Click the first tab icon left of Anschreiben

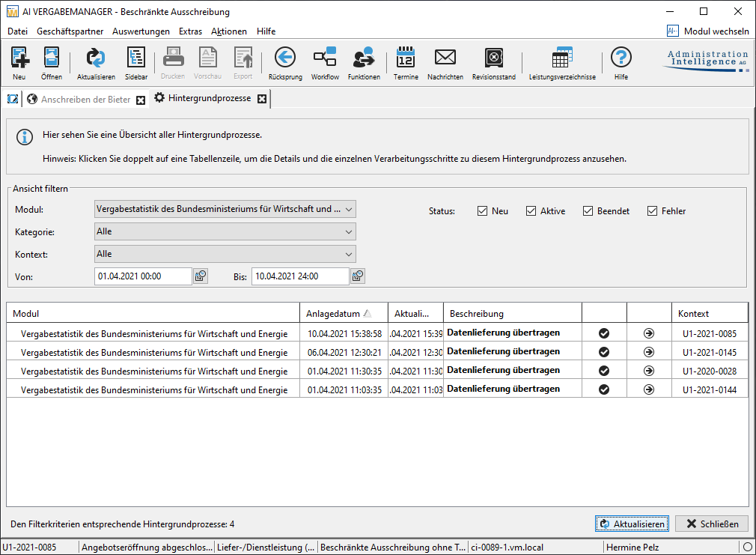point(13,99)
